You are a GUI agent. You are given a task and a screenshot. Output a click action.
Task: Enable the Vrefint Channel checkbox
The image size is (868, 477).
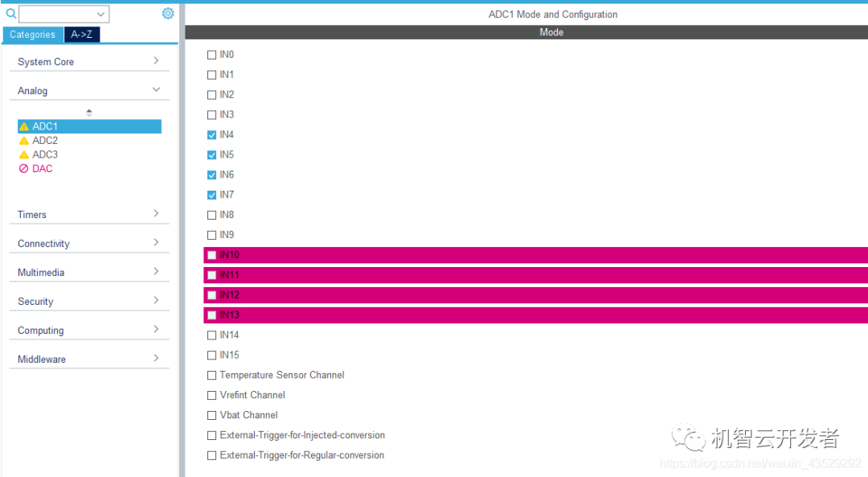(x=211, y=395)
